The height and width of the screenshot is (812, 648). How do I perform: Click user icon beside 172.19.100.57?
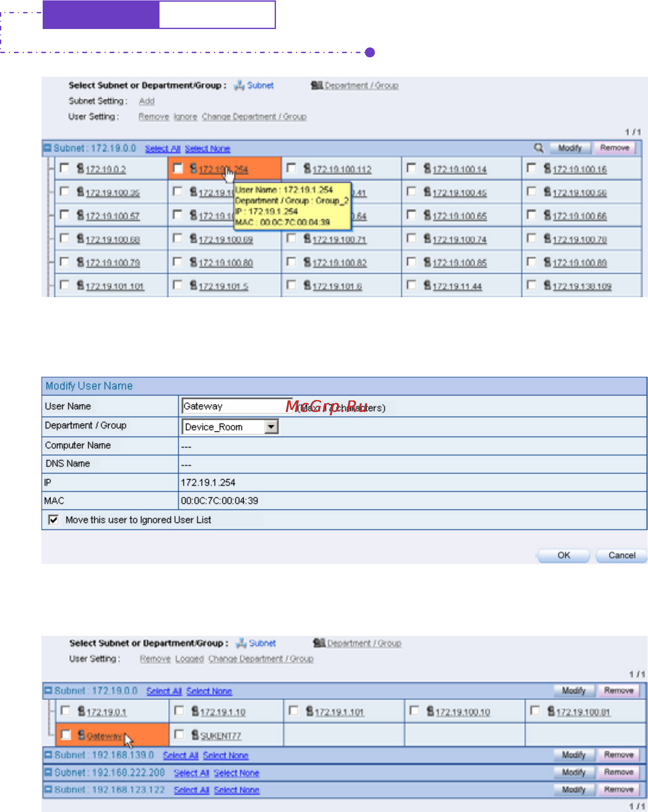pos(80,215)
